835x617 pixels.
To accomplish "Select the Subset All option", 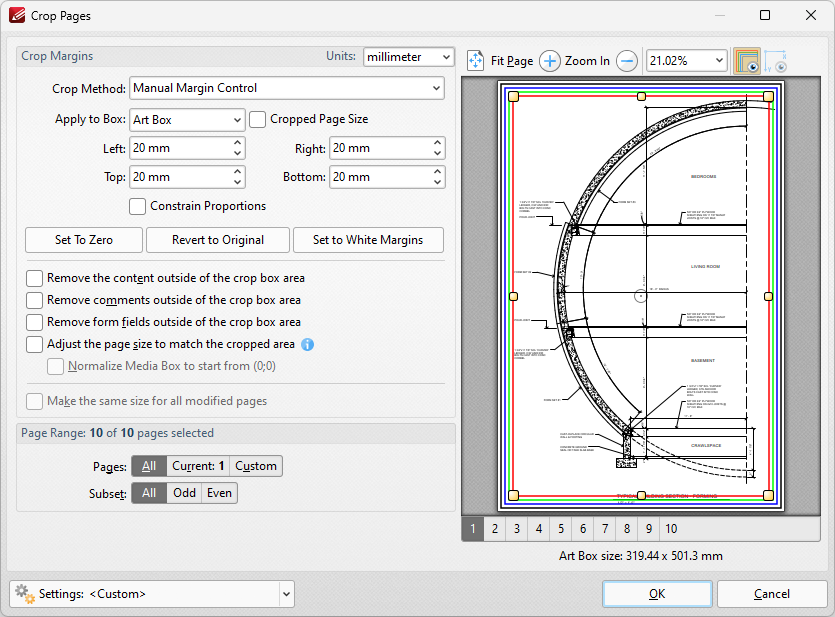I will pos(149,493).
